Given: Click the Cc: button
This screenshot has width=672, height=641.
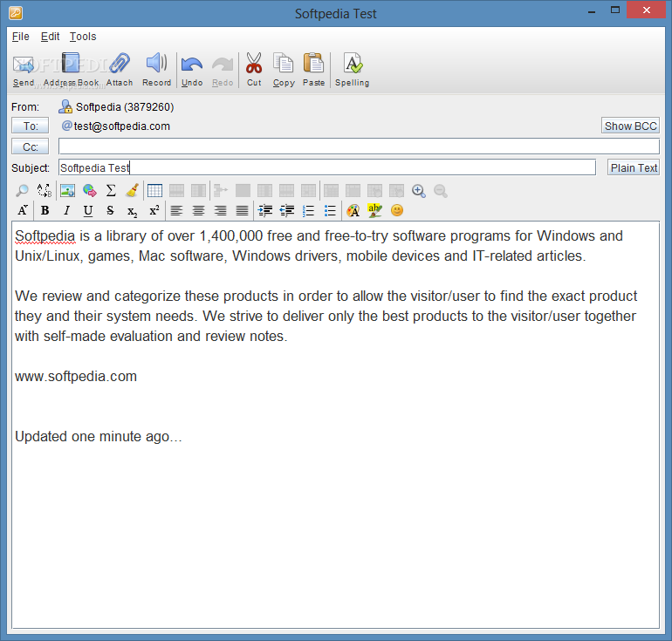Looking at the screenshot, I should (x=30, y=147).
